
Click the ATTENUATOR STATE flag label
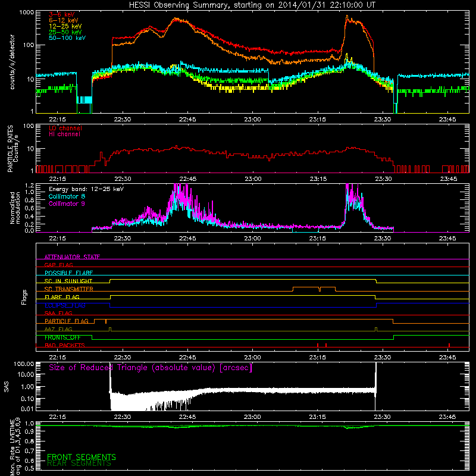point(72,257)
